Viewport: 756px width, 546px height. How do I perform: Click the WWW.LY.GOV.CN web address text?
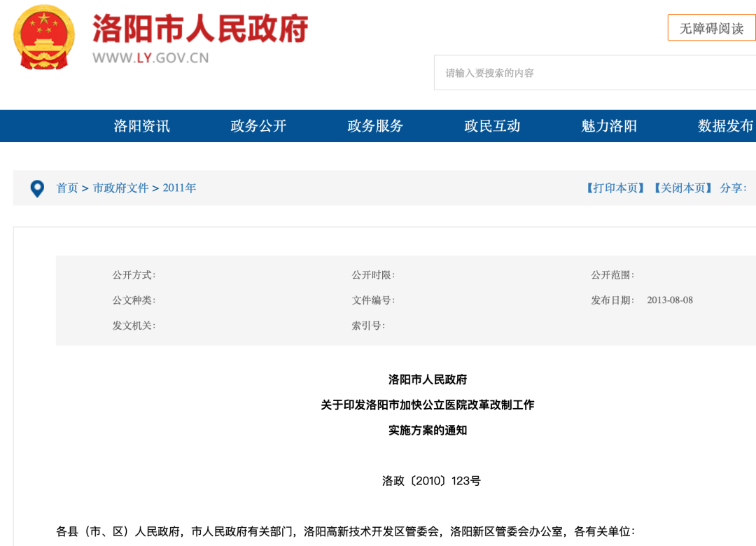tap(150, 58)
